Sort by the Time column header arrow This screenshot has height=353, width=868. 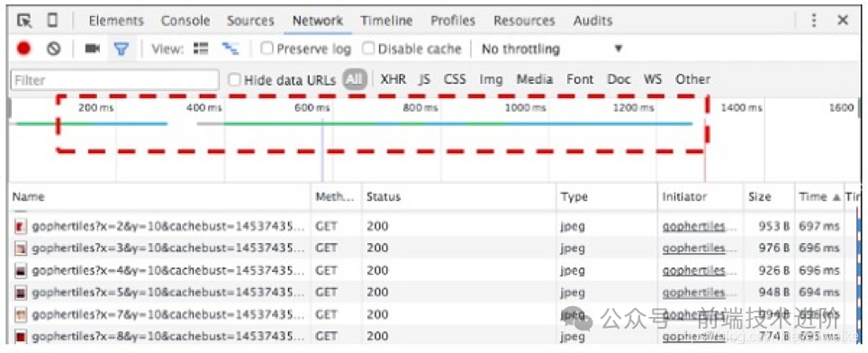(x=836, y=197)
